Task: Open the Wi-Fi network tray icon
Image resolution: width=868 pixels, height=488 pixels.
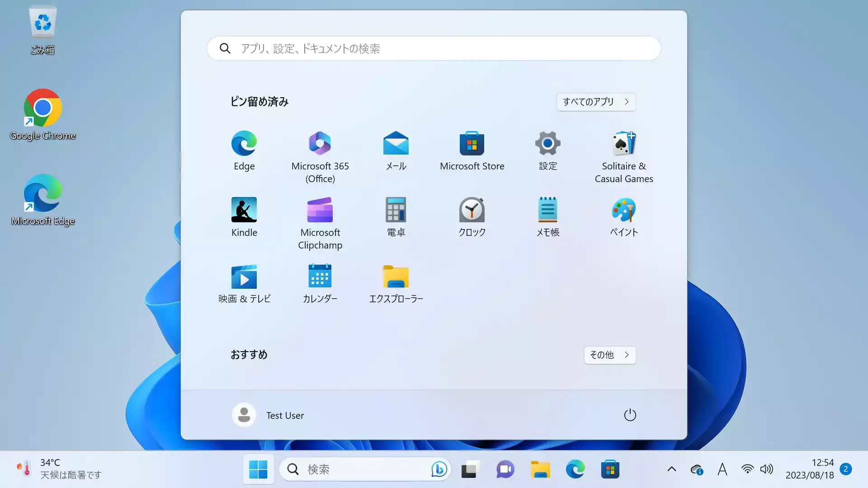Action: [747, 469]
